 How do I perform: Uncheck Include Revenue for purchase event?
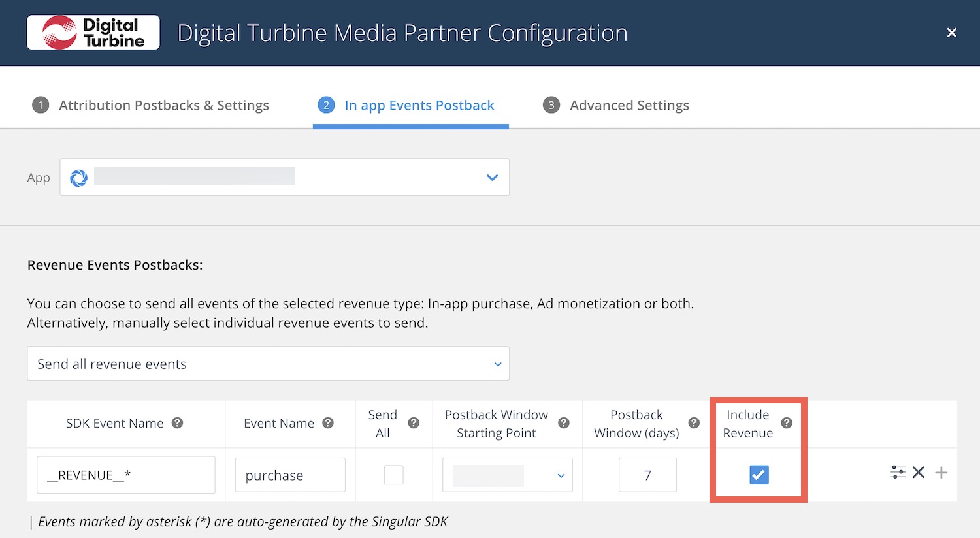pos(759,475)
